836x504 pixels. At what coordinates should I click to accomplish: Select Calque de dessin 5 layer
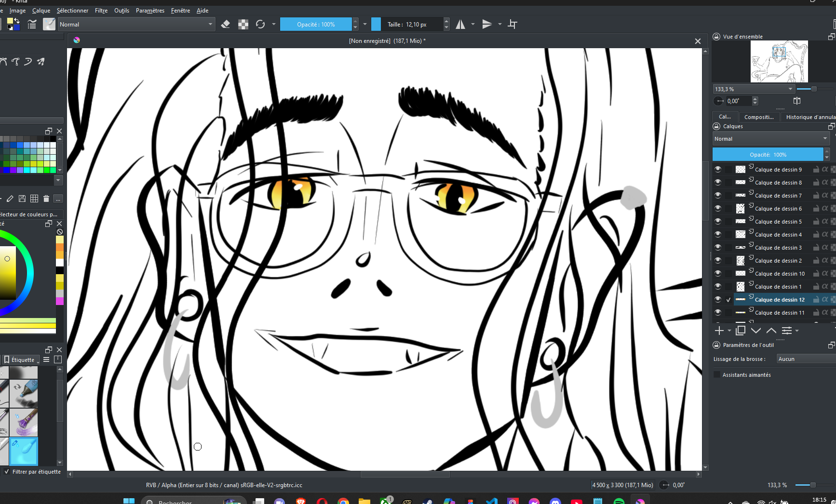click(x=778, y=222)
